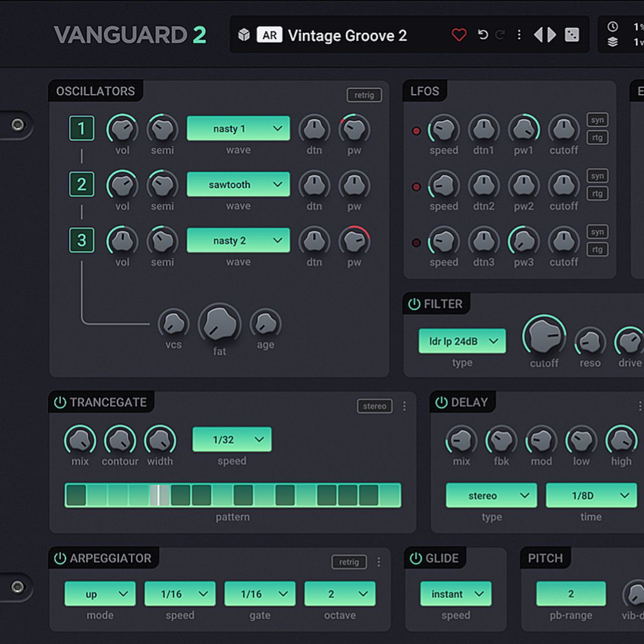Go to the next preset arrow

[552, 35]
